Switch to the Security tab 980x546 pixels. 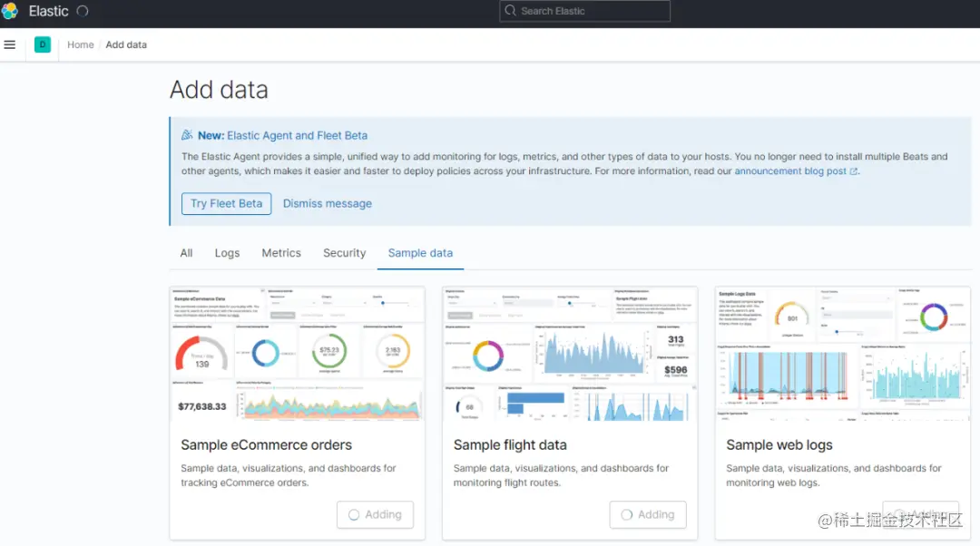tap(345, 253)
